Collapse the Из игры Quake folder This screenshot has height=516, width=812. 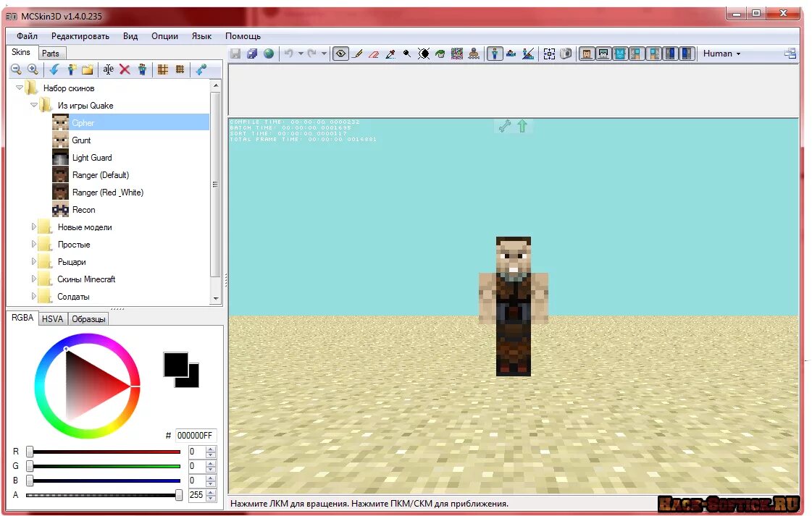click(33, 104)
